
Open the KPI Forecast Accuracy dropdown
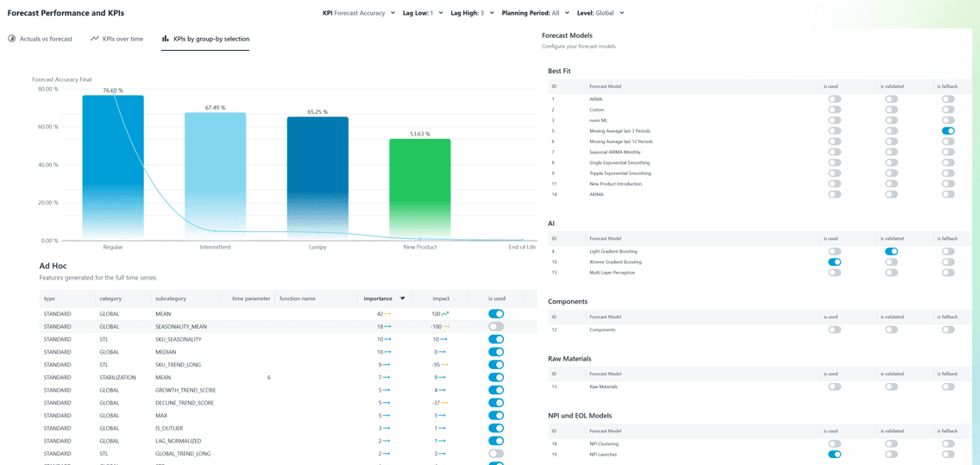coord(359,13)
